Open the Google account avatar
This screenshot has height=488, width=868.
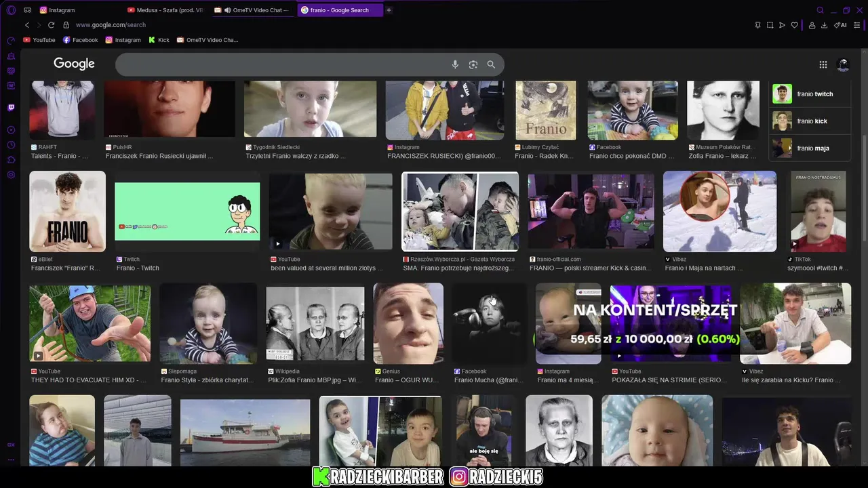[x=843, y=64]
